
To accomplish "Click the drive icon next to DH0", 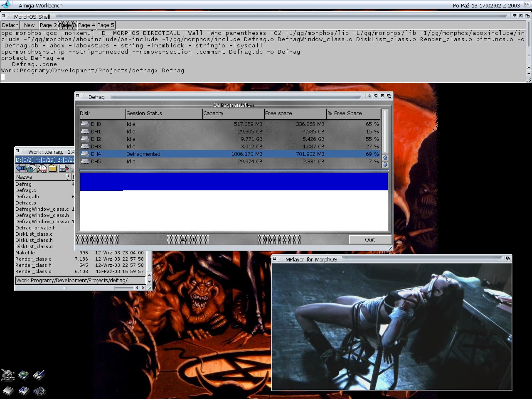I will [85, 124].
